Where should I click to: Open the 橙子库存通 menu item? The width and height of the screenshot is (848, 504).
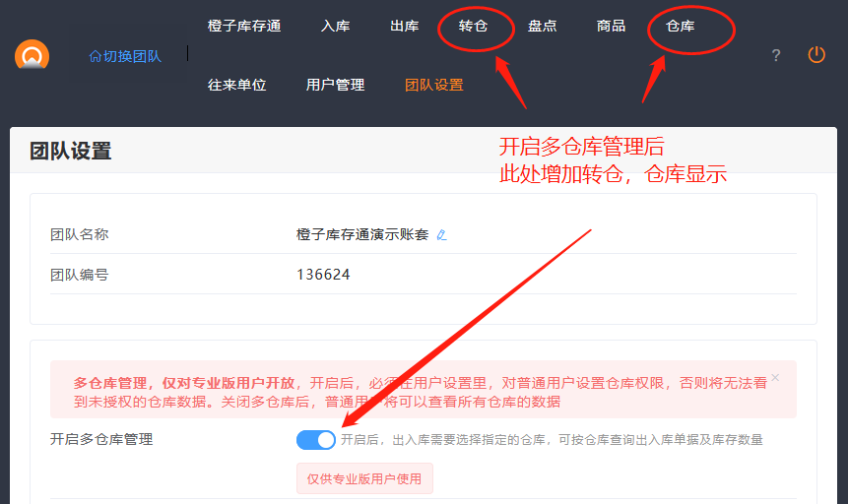pos(244,27)
